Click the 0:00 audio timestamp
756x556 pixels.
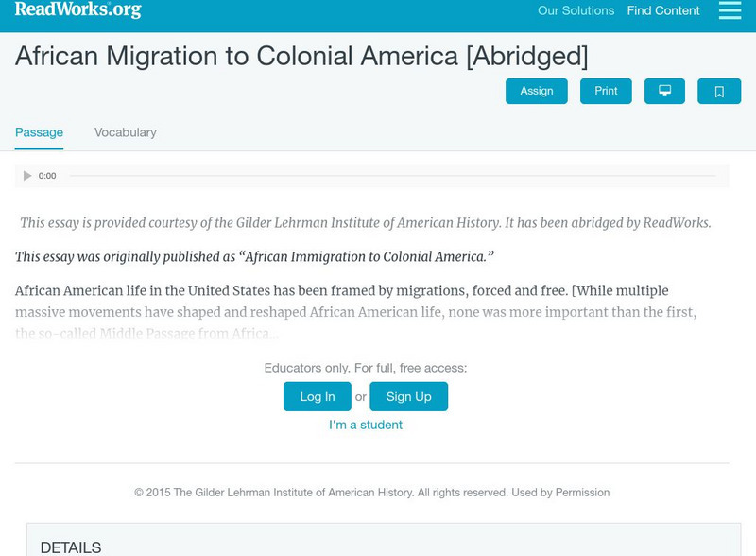pyautogui.click(x=47, y=176)
